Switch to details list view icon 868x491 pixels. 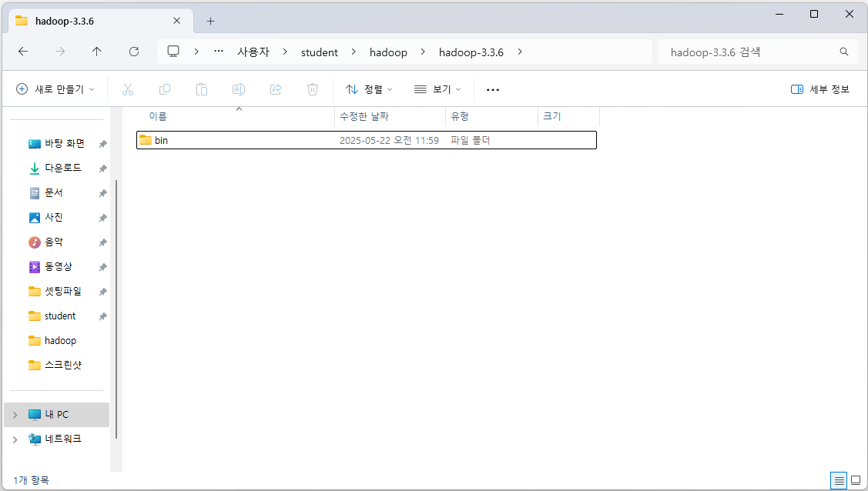pyautogui.click(x=839, y=480)
